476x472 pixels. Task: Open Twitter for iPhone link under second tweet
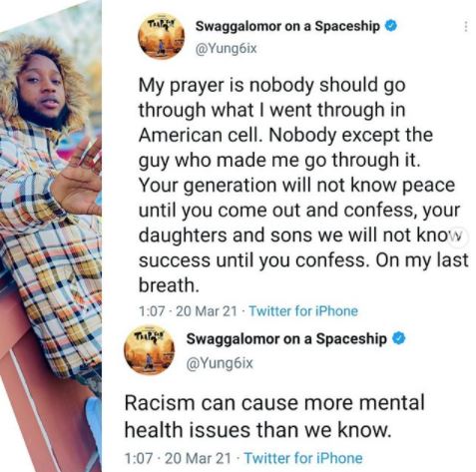coord(303,458)
